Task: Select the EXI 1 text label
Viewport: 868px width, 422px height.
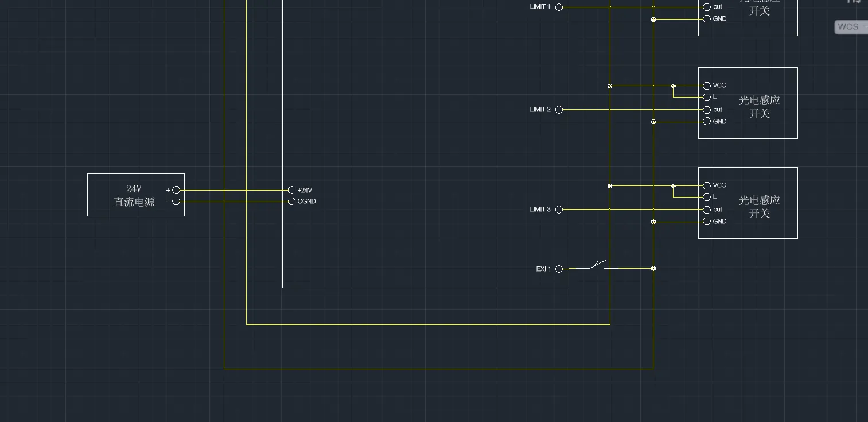Action: point(543,269)
